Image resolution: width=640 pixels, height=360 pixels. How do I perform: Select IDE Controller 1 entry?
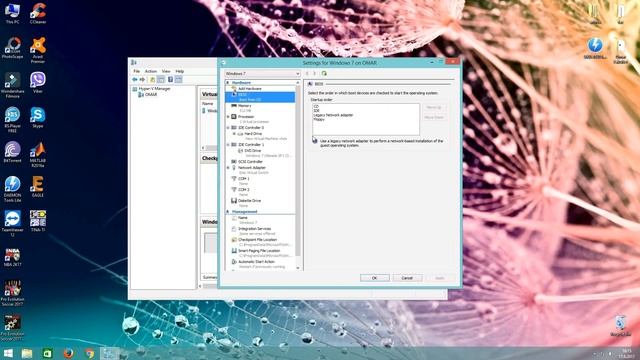click(x=251, y=145)
